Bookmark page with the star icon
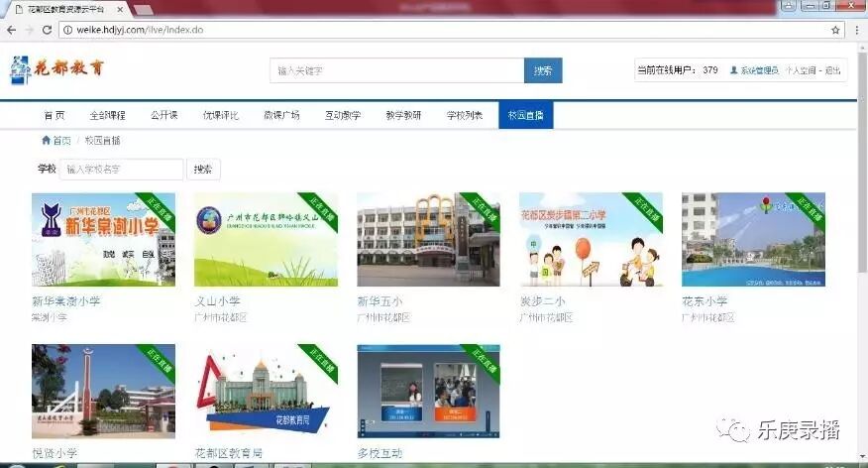868x468 pixels. [x=835, y=31]
